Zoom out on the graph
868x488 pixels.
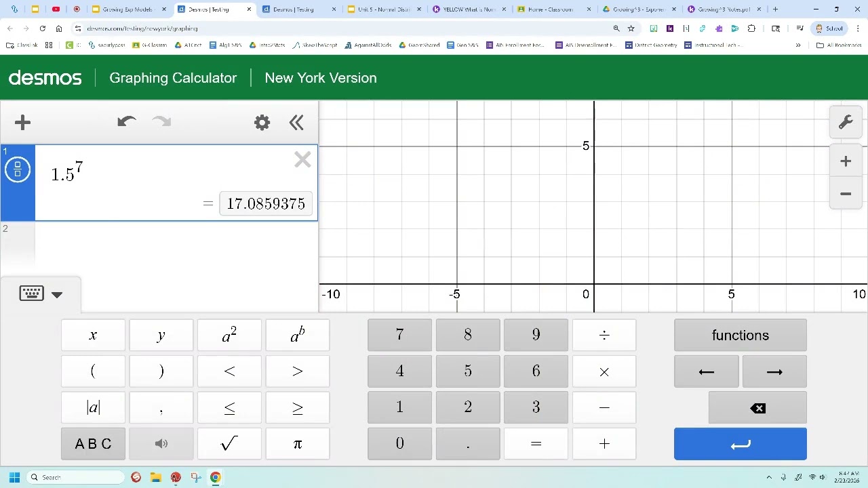(846, 194)
